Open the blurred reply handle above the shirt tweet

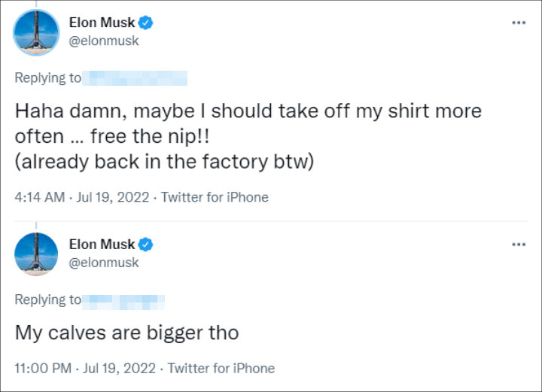click(x=135, y=77)
